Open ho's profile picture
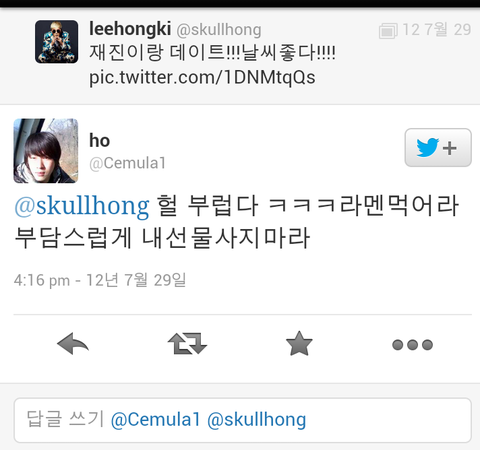The image size is (480, 450). click(x=46, y=151)
